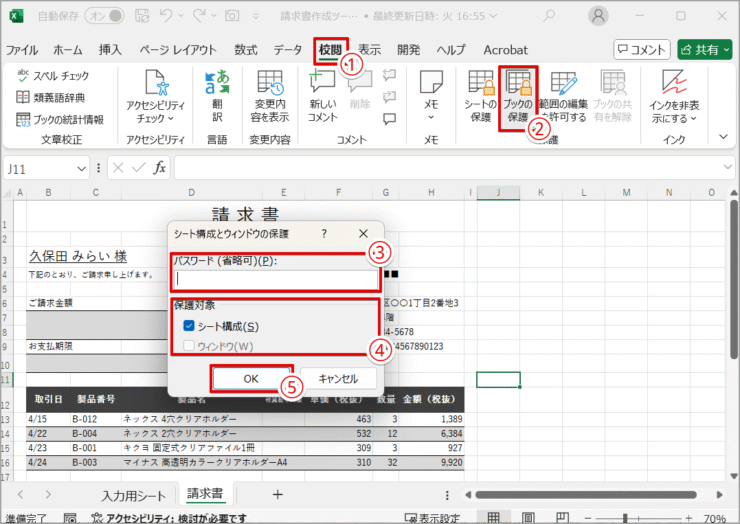Open the file (ファイル) tab

[x=22, y=50]
